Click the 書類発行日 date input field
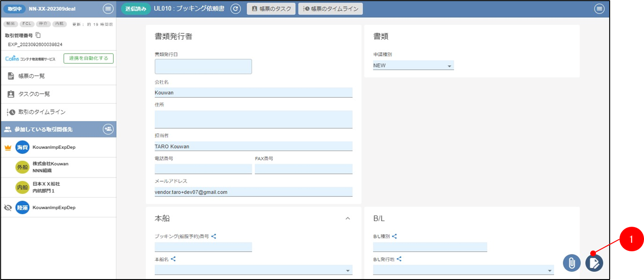The image size is (644, 280). 203,67
